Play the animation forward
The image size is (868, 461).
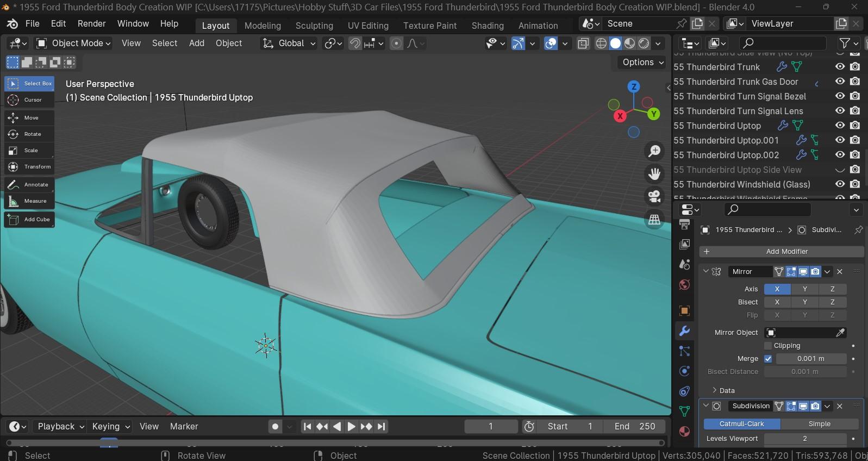click(351, 427)
